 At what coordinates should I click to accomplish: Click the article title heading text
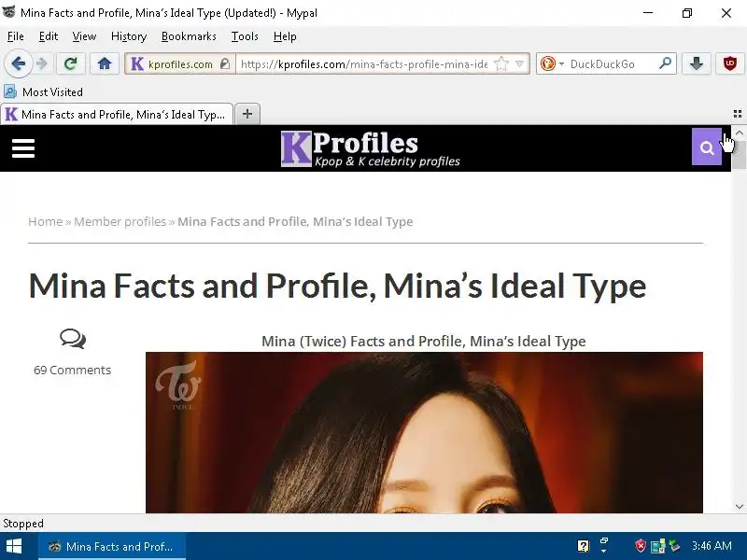pyautogui.click(x=337, y=286)
